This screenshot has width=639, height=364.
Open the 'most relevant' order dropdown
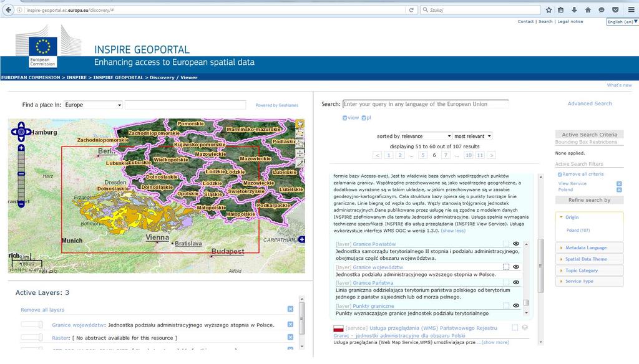473,136
